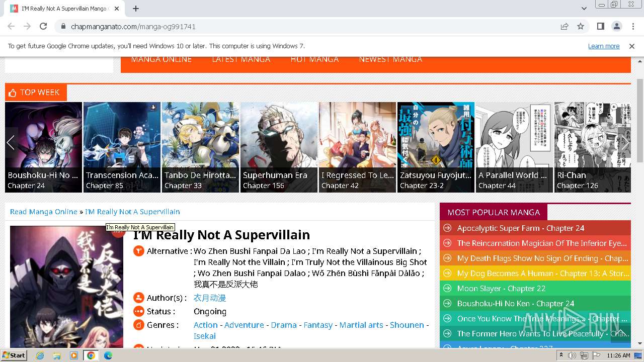This screenshot has width=644, height=362.
Task: Open the taskbar clock showing 11:26 AM
Action: (618, 355)
